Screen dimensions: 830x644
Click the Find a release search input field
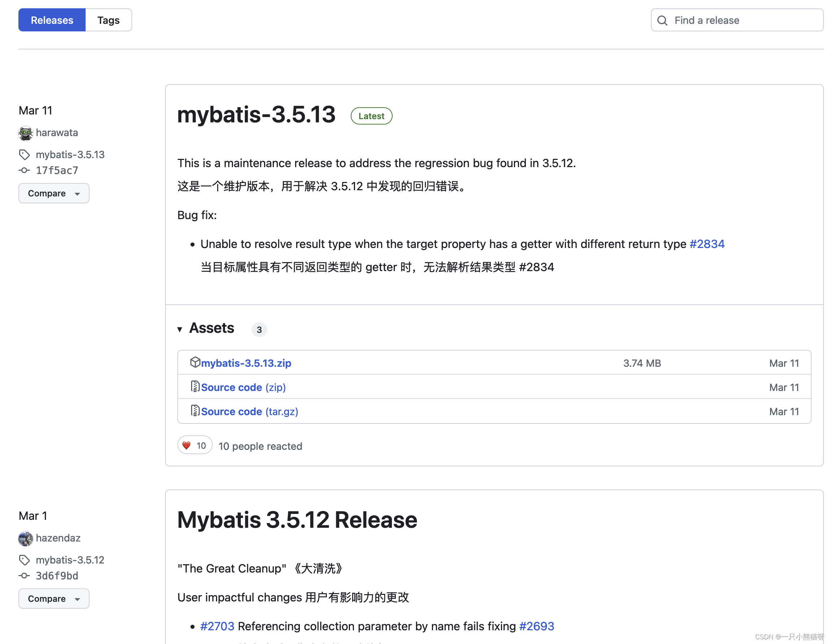(734, 20)
